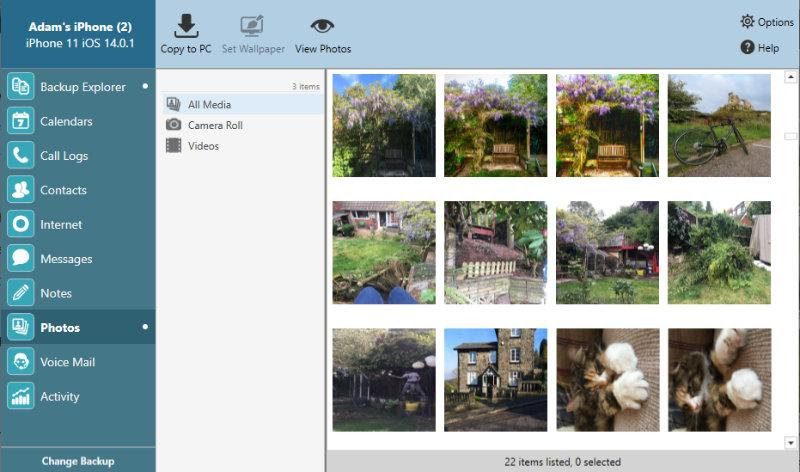Select the stone house photo thumbnail
The height and width of the screenshot is (472, 800).
point(495,380)
